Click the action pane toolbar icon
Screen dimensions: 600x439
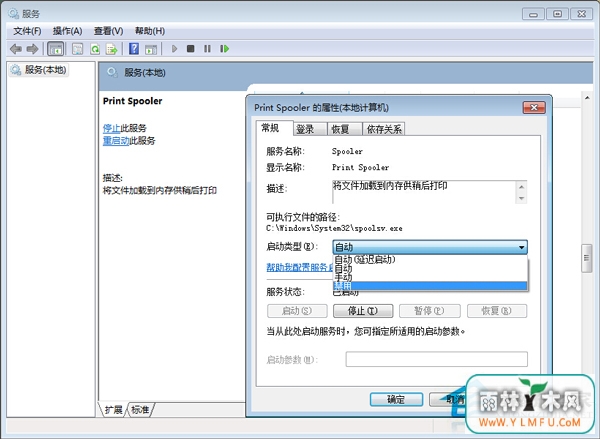(x=151, y=49)
